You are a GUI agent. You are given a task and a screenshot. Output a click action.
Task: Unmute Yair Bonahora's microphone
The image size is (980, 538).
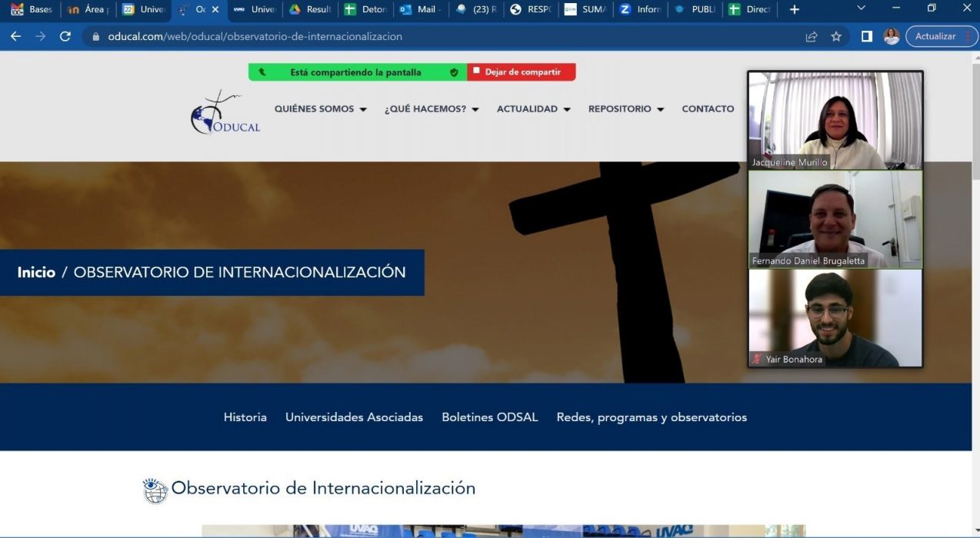pyautogui.click(x=757, y=358)
